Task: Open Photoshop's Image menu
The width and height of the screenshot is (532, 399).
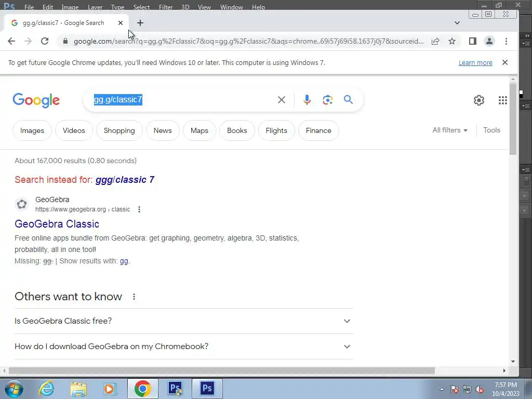Action: coord(70,7)
